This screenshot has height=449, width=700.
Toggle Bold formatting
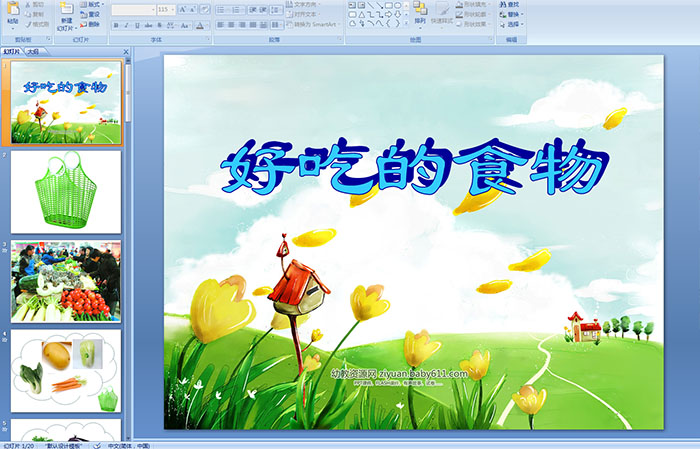[116, 25]
